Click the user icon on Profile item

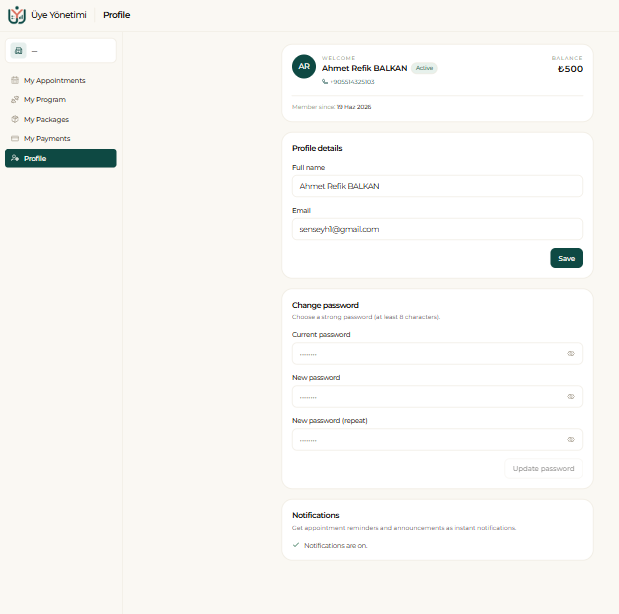click(x=15, y=158)
